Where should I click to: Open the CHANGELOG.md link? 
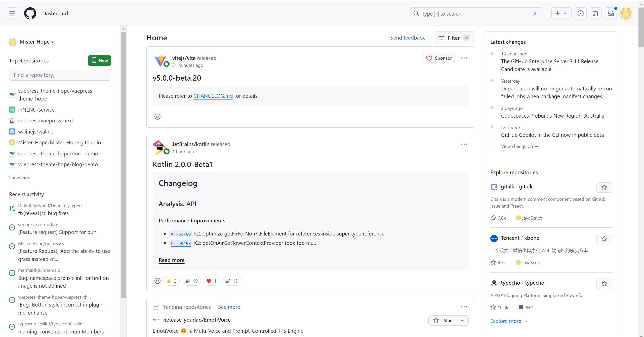point(213,96)
